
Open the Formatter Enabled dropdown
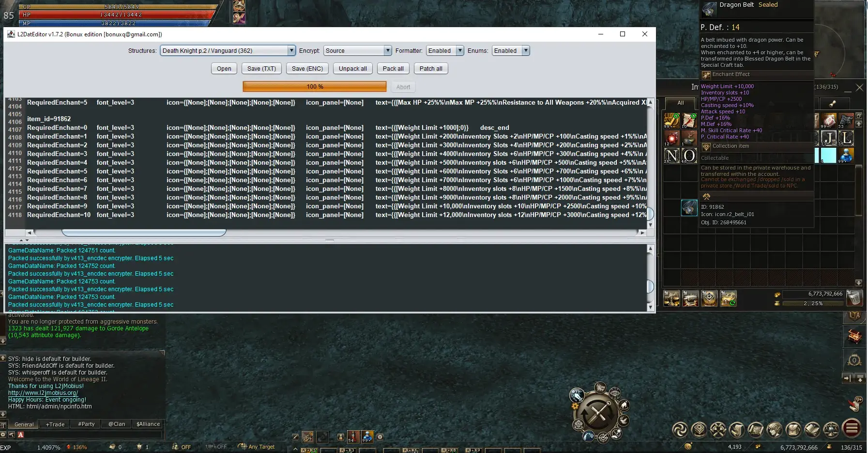pos(445,50)
